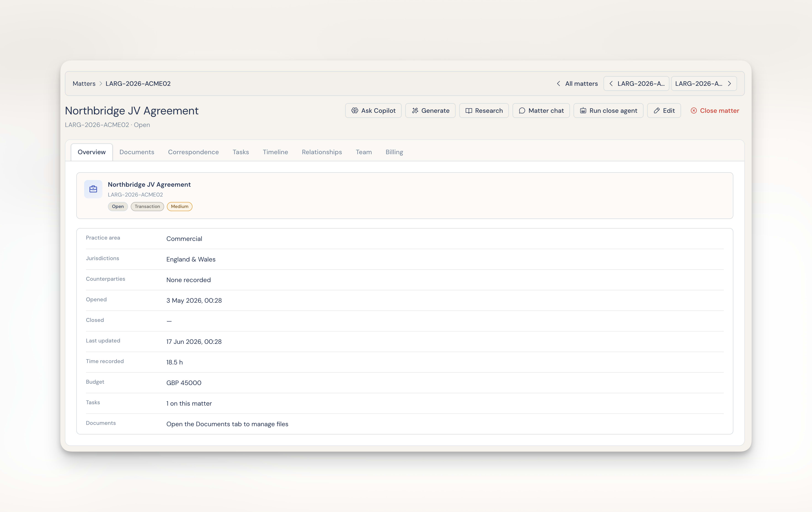The height and width of the screenshot is (512, 812).
Task: Click the Medium priority badge
Action: 179,207
